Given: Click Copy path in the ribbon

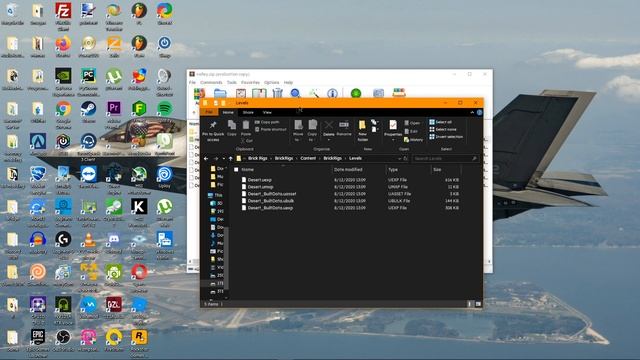Looking at the screenshot, I should (267, 122).
